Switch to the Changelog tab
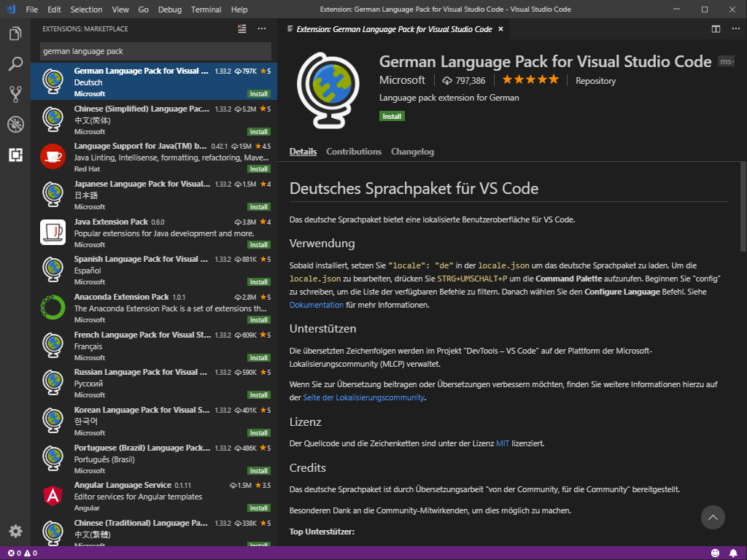This screenshot has width=747, height=560. (413, 152)
